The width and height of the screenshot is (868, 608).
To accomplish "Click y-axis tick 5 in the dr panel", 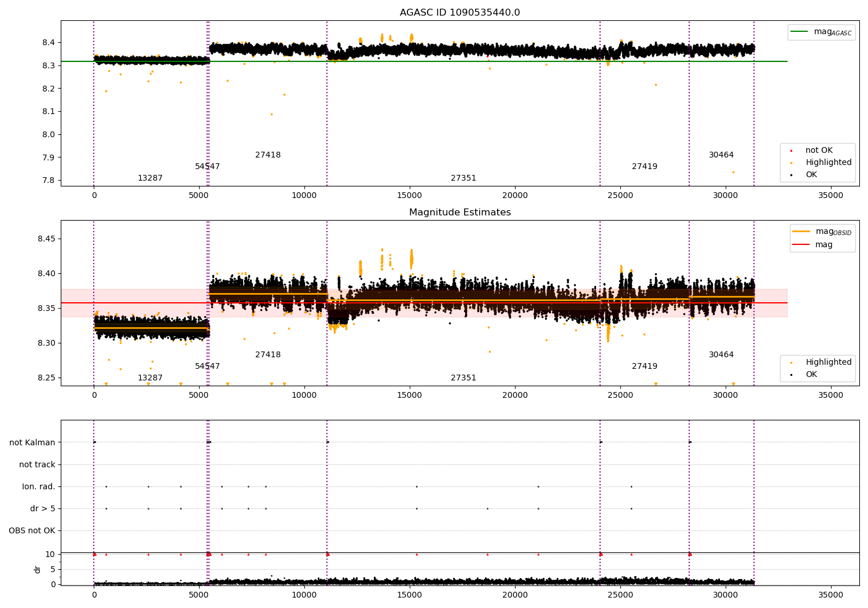I will [53, 570].
